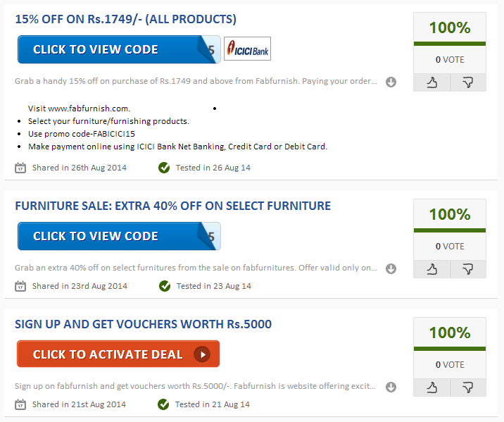Expand the sign up vouchers deal description
The image size is (504, 422).
391,387
